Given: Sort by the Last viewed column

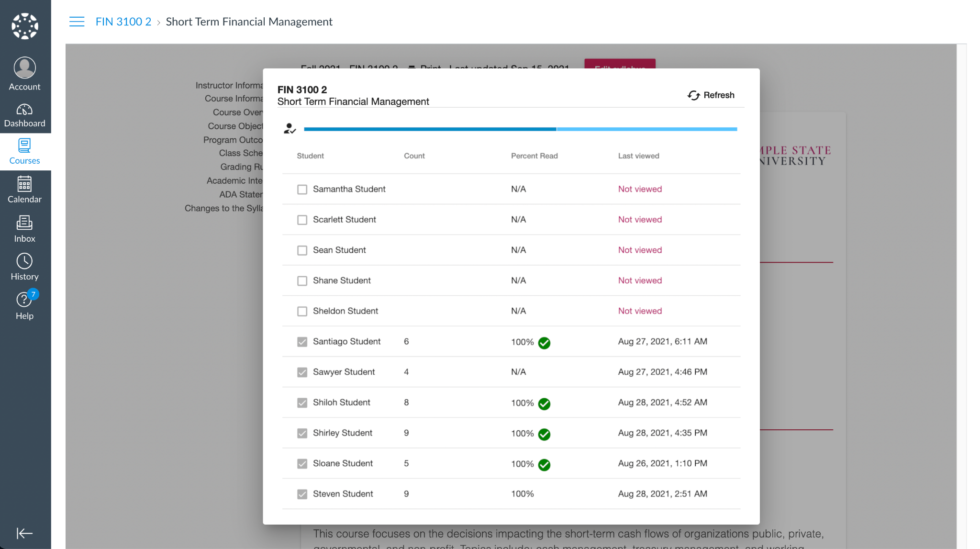Looking at the screenshot, I should point(638,156).
